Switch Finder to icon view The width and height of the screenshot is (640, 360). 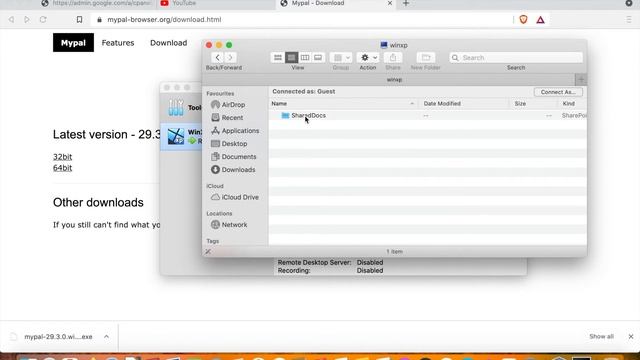(278, 58)
